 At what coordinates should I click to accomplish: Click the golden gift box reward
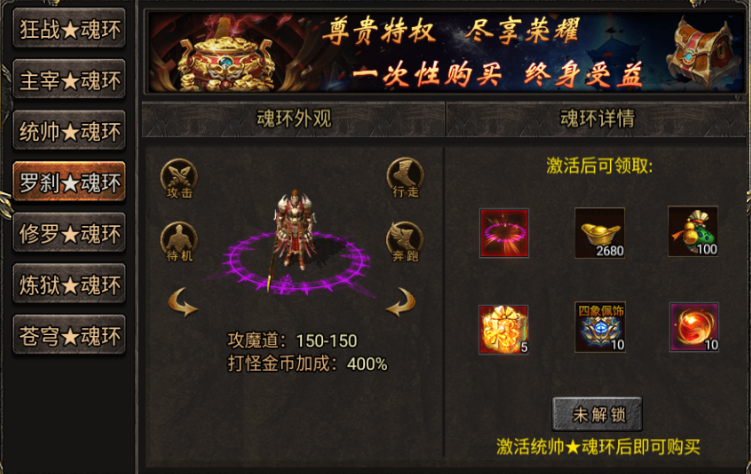(503, 329)
